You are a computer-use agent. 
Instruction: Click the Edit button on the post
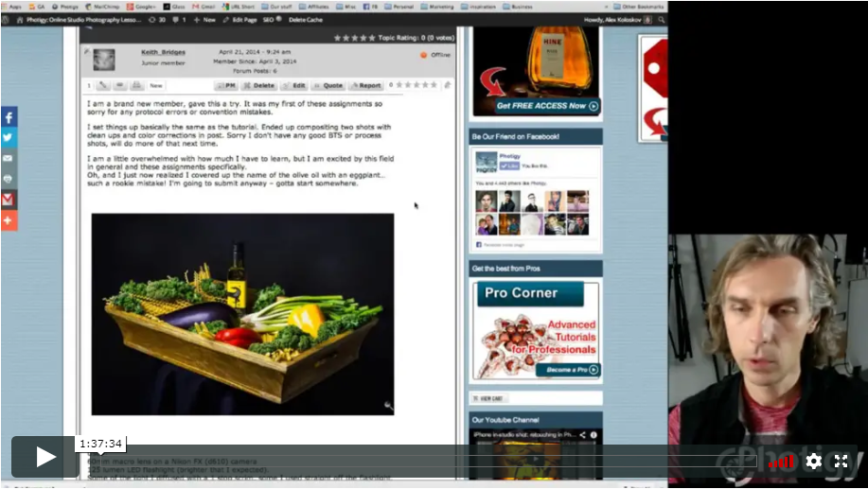(294, 86)
